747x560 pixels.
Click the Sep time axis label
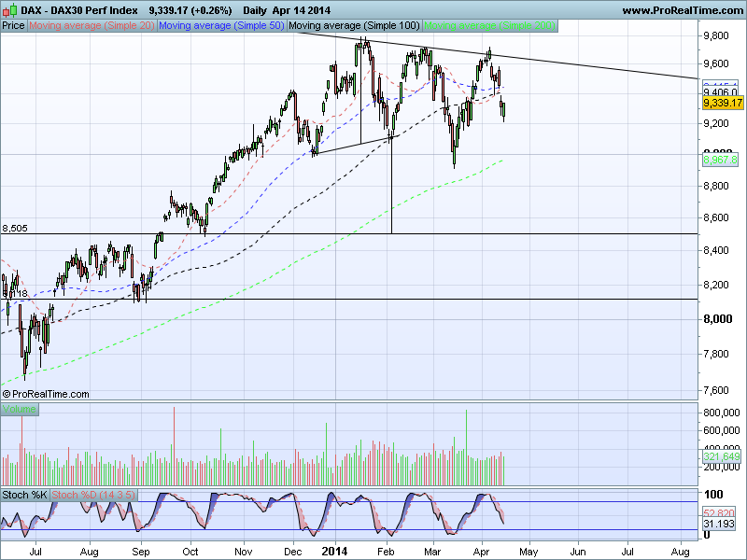[141, 552]
